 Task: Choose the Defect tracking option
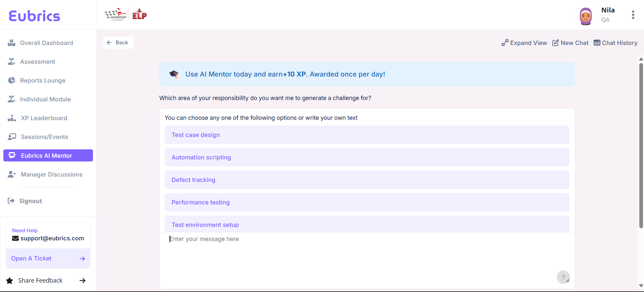[367, 180]
